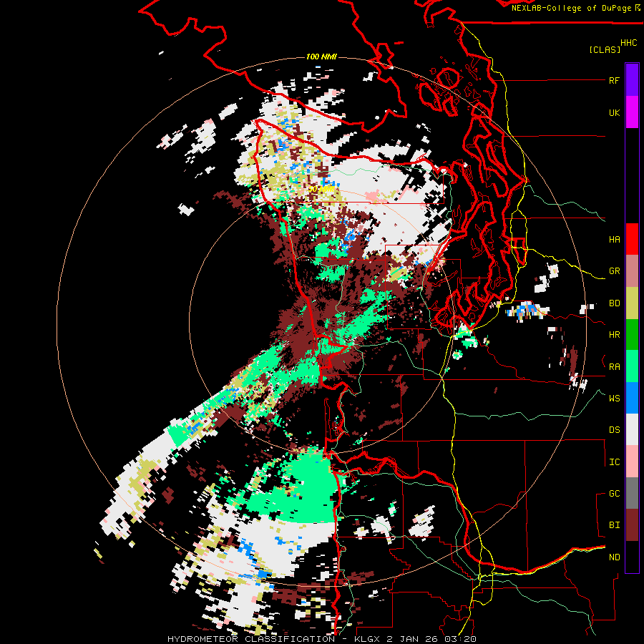Image resolution: width=644 pixels, height=644 pixels.
Task: Click the magenta UK legend color swatch
Action: tap(632, 112)
